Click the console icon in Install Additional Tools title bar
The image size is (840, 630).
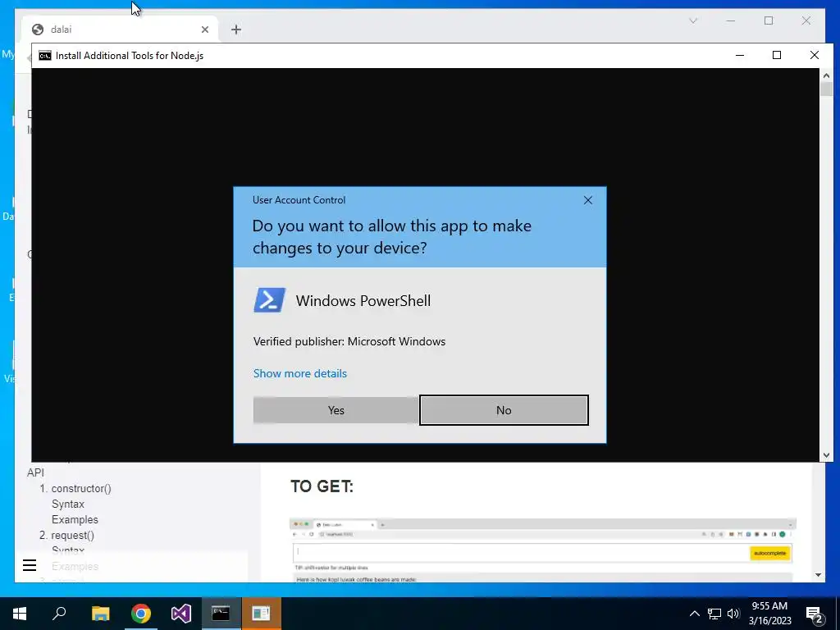click(x=45, y=56)
